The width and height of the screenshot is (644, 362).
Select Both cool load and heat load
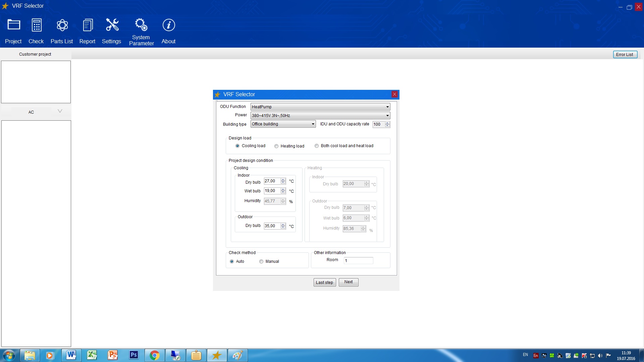pos(317,146)
